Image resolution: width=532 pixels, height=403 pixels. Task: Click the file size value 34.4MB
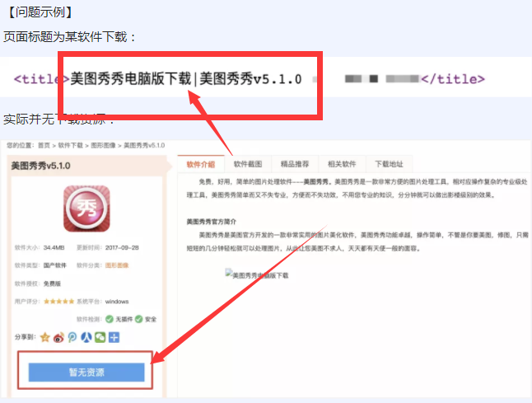[x=54, y=247]
